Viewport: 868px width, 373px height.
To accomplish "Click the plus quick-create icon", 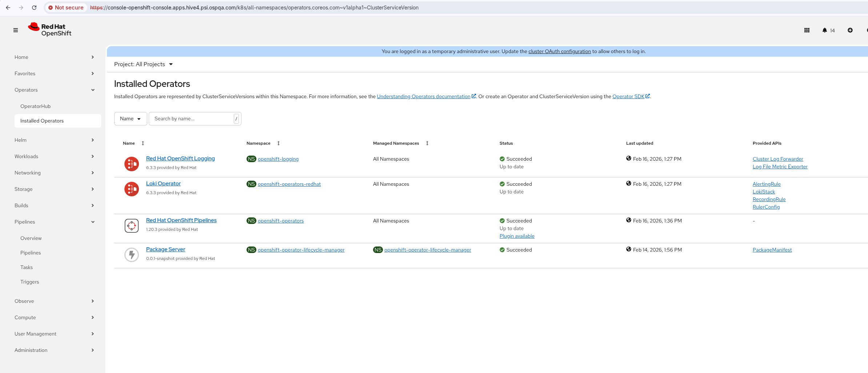I will coord(850,30).
